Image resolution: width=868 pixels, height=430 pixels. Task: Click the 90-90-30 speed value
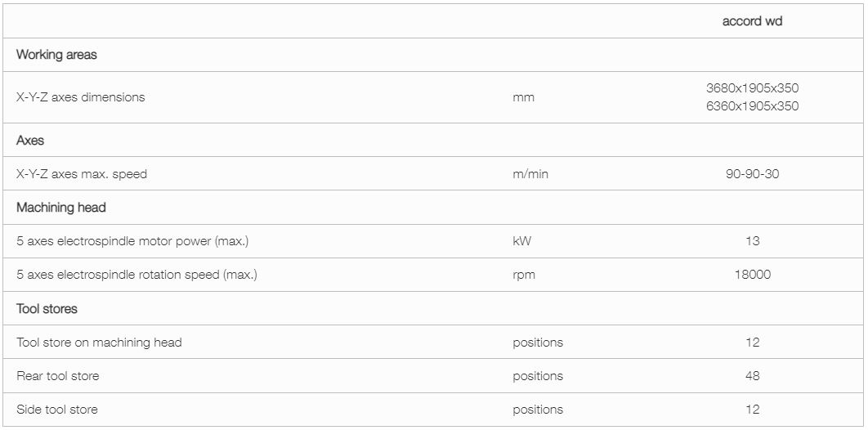point(752,174)
